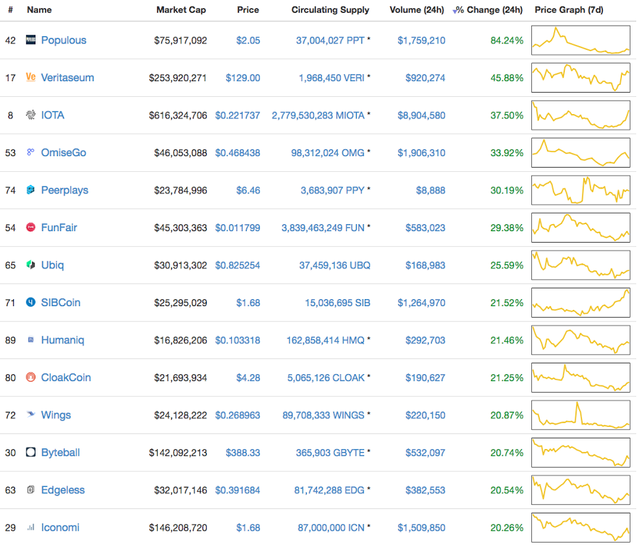This screenshot has width=640, height=545.
Task: Click Byteball price $388.33
Action: click(243, 453)
